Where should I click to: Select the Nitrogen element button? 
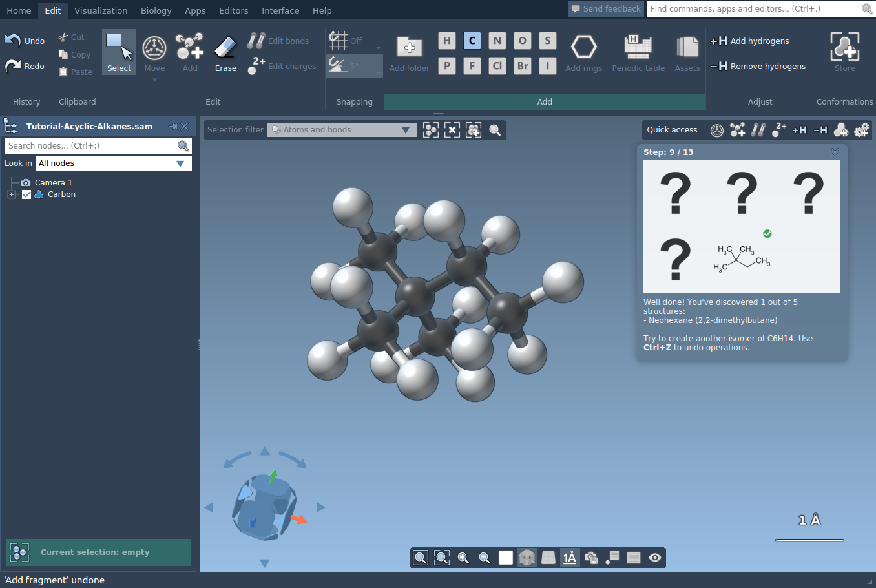pos(497,41)
